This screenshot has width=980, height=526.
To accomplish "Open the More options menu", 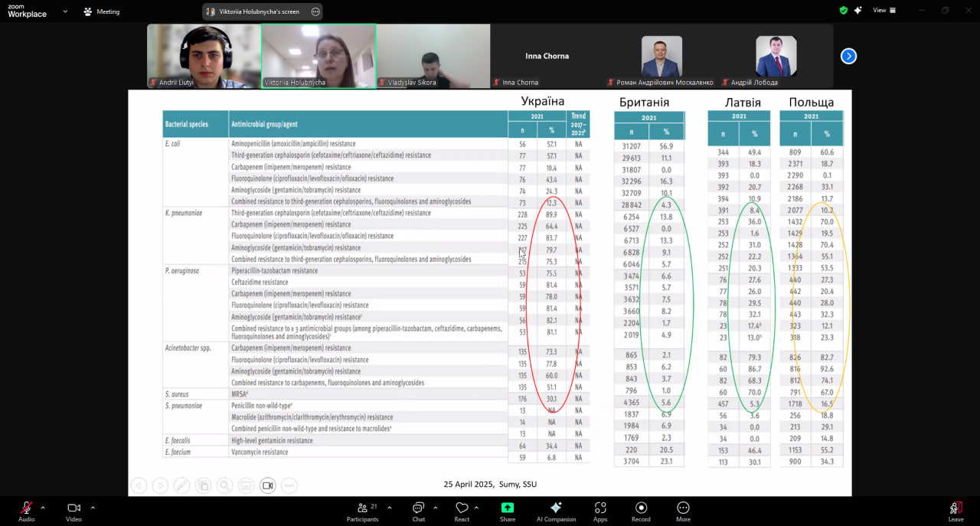I will (x=683, y=511).
